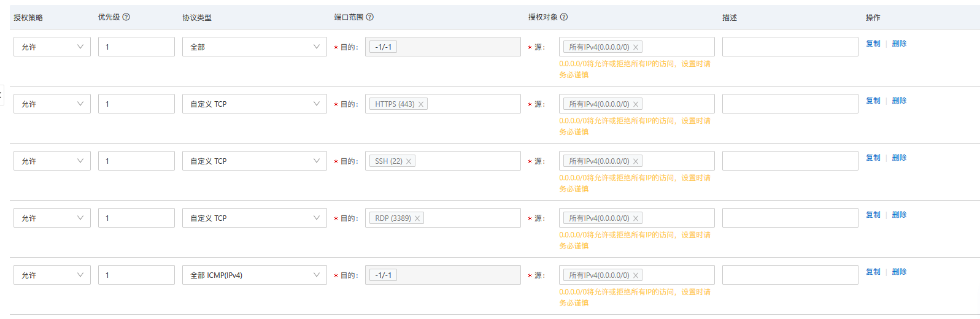Open 自定义 TCP protocol dropdown for RDP rule
Image resolution: width=980 pixels, height=319 pixels.
point(255,218)
